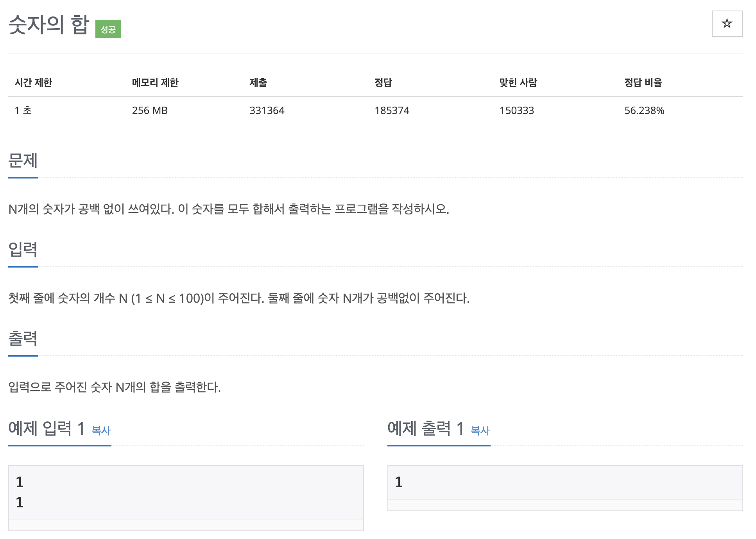Copy the sample output via 복사 link

click(x=480, y=430)
